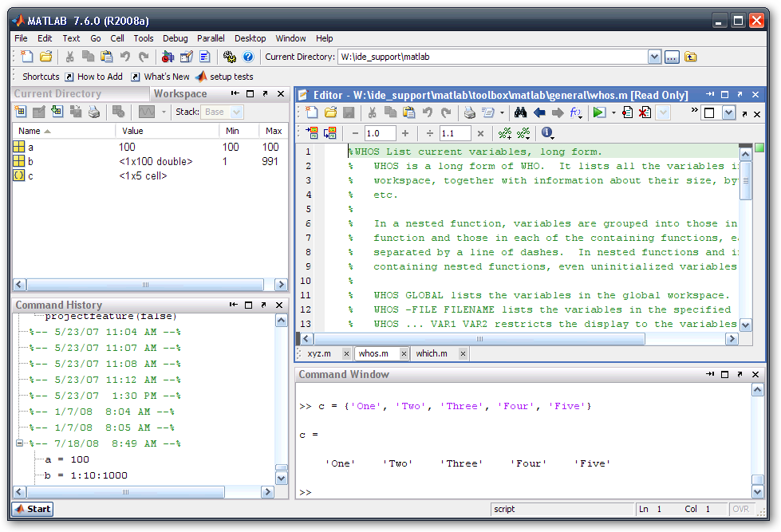The width and height of the screenshot is (781, 532).
Task: Click the Start button
Action: coord(33,509)
